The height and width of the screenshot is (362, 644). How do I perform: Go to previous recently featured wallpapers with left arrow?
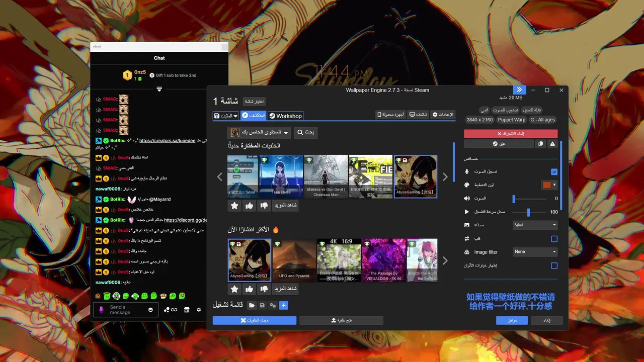[220, 177]
